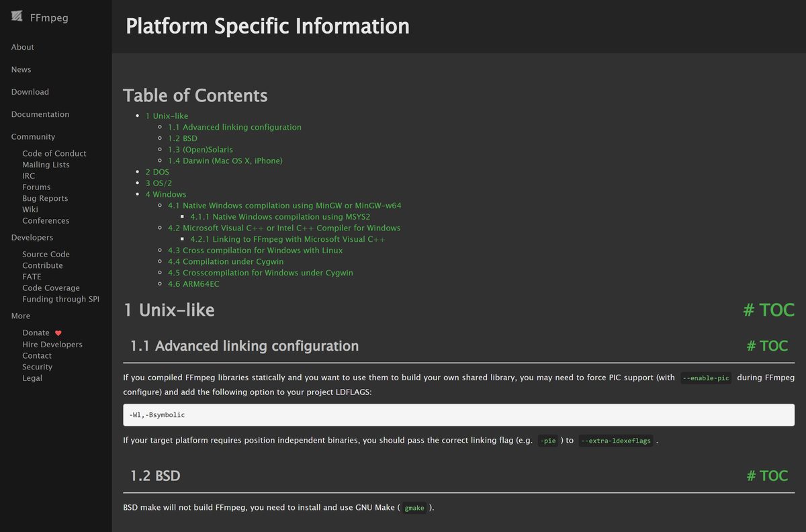The width and height of the screenshot is (806, 532).
Task: Open Documentation from the sidebar
Action: click(40, 114)
